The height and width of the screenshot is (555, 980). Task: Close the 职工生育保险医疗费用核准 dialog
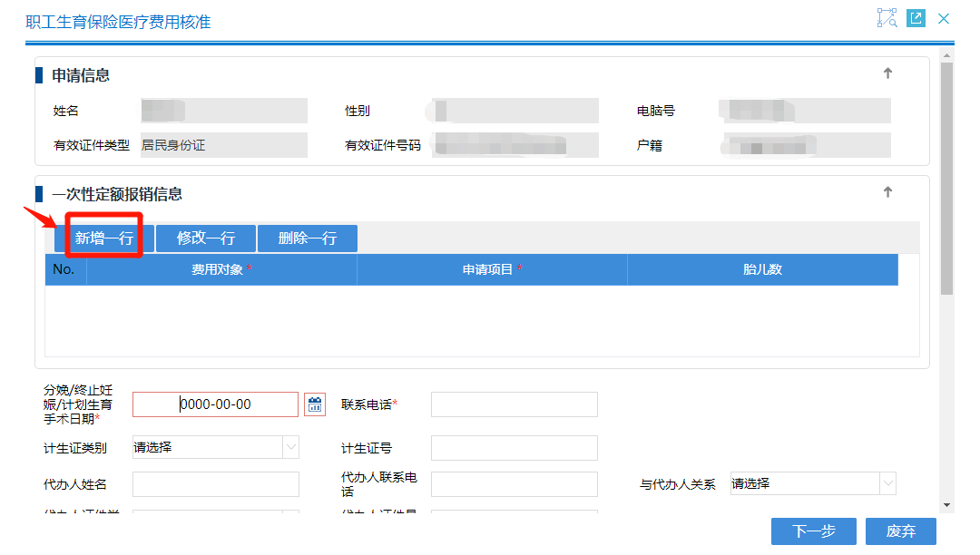pyautogui.click(x=944, y=18)
